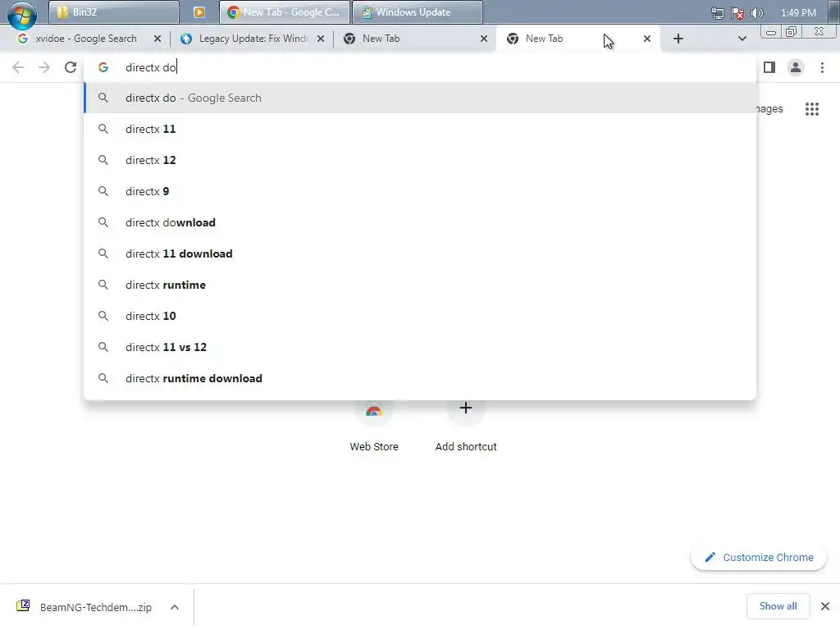Open network tray icon
Screen dimensions: 840x630
[x=717, y=13]
